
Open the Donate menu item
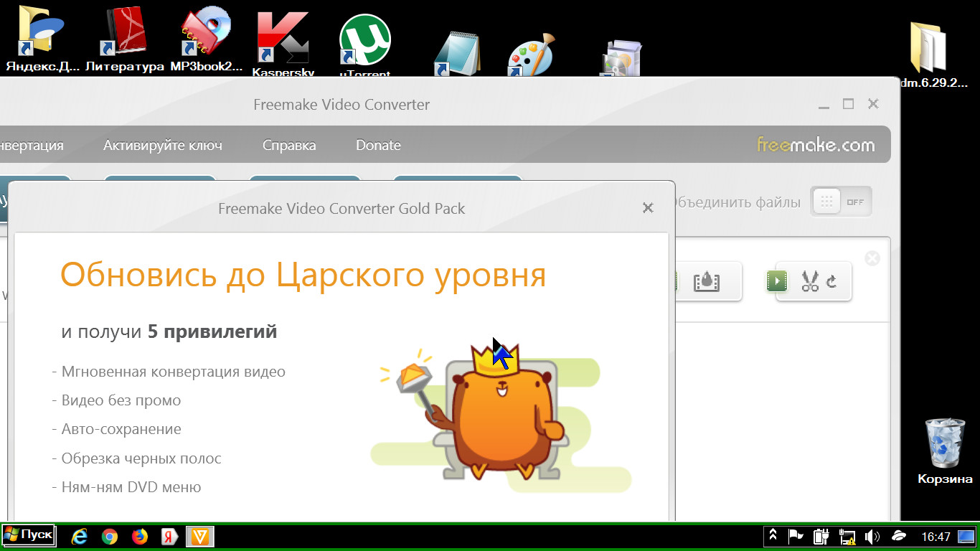click(378, 145)
